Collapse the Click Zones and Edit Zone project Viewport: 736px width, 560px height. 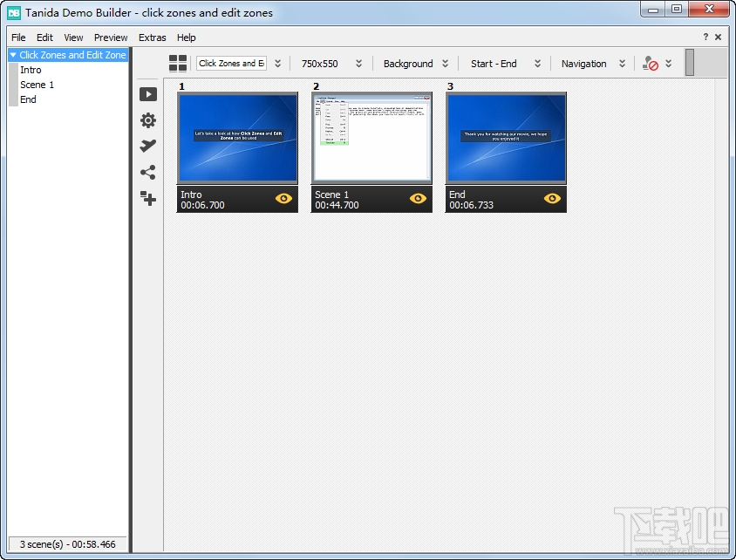pos(13,55)
